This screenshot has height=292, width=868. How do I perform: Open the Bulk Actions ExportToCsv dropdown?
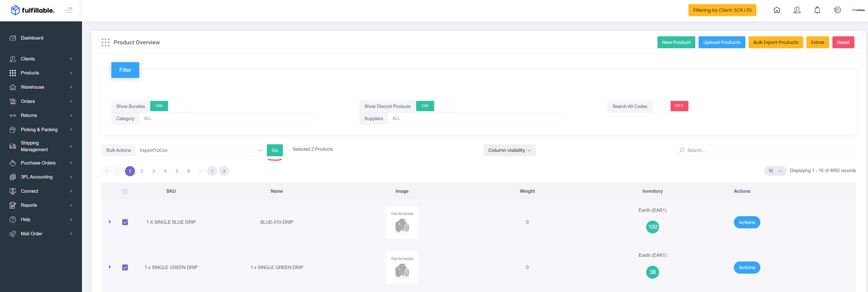[x=201, y=150]
